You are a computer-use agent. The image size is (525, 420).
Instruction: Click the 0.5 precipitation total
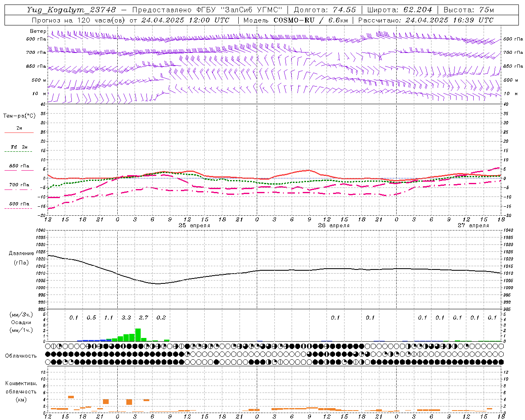pyautogui.click(x=91, y=317)
